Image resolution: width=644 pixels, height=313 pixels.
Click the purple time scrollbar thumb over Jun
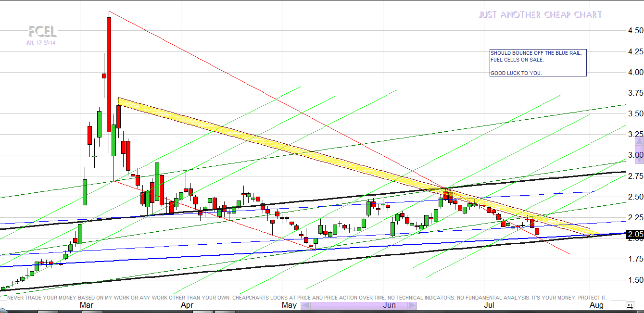[358, 306]
